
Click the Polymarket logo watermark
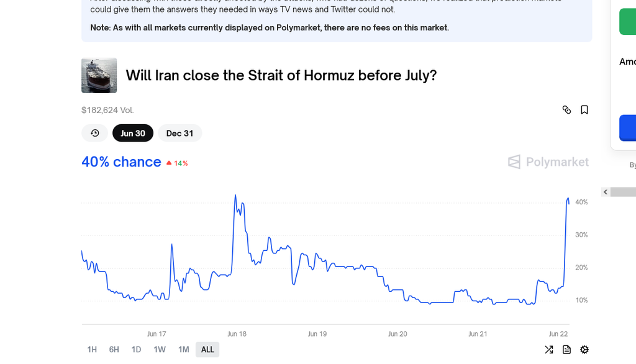(548, 162)
